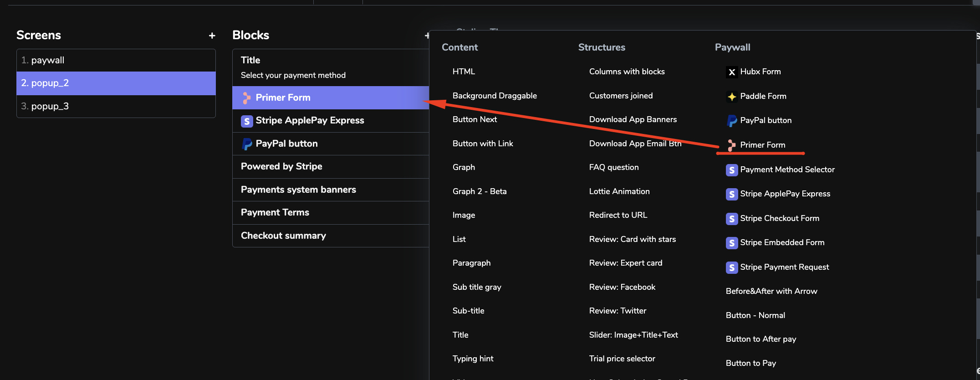Choose Before&After with Arrow block
Screen dimensions: 980x380
pos(771,291)
